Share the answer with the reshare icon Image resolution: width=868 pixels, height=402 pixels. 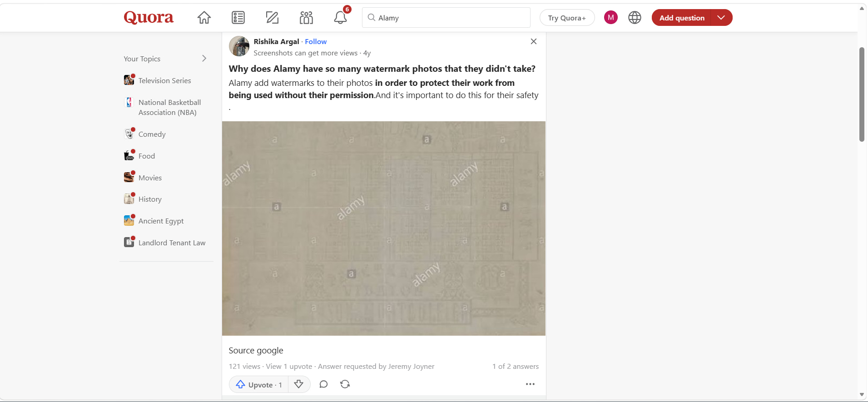(x=345, y=384)
